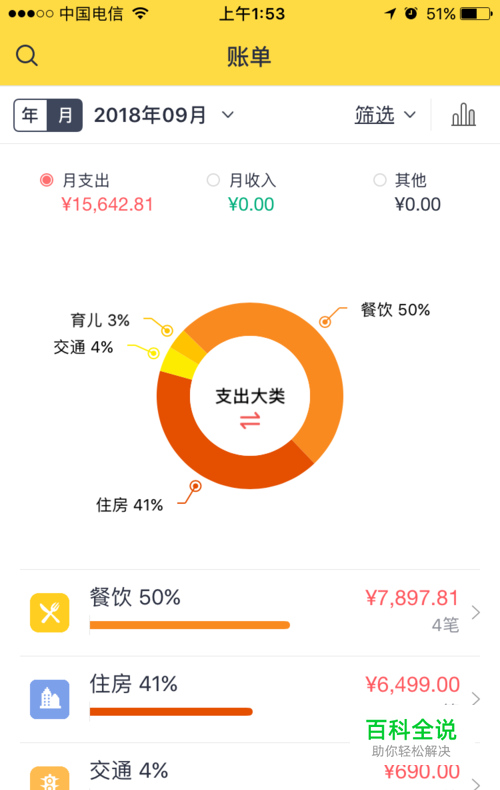Viewport: 500px width, 790px height.
Task: Tap the yellow 餐饮 fork-knife icon
Action: coord(49,613)
